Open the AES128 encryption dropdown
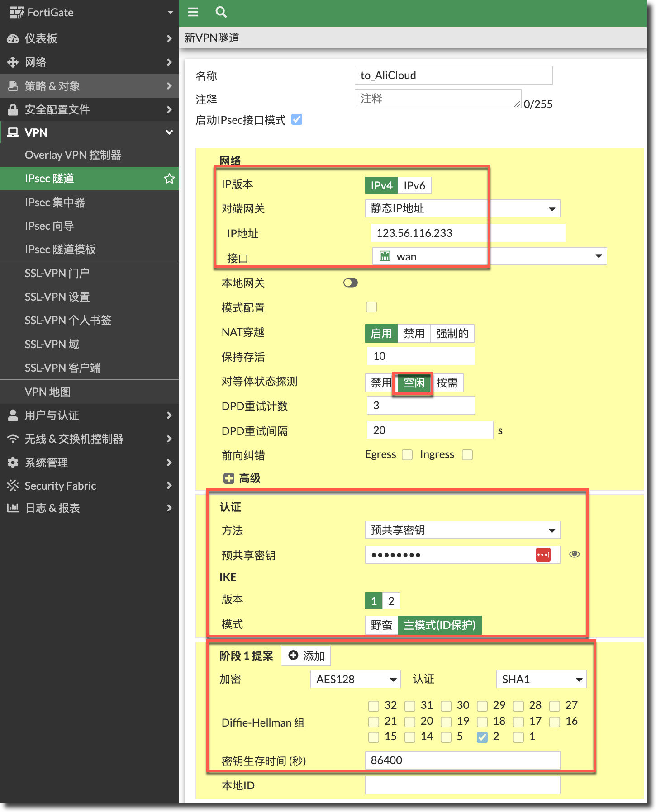The image size is (656, 812). pyautogui.click(x=356, y=679)
